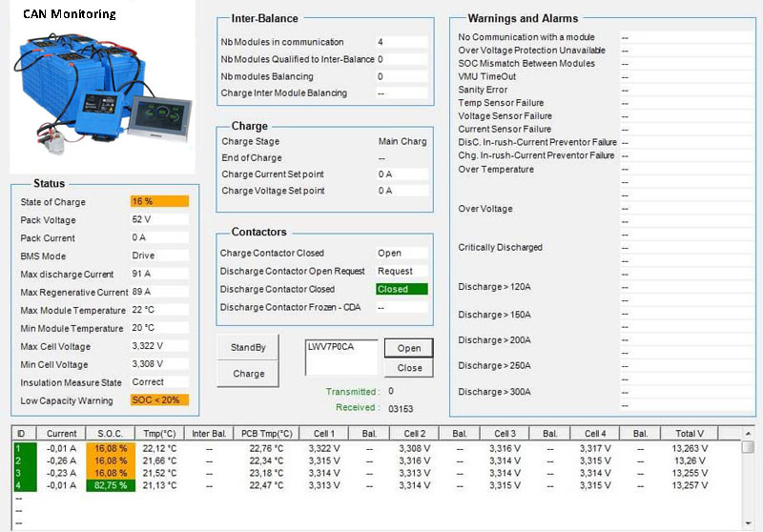763x532 pixels.
Task: Click the Charge Voltage Set point value
Action: click(x=402, y=191)
